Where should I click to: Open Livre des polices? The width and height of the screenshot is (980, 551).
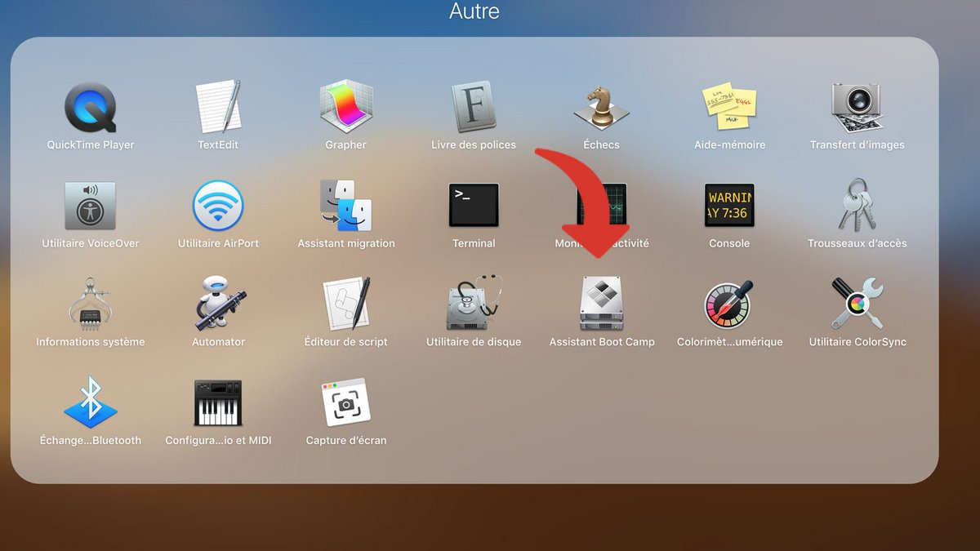[x=474, y=110]
